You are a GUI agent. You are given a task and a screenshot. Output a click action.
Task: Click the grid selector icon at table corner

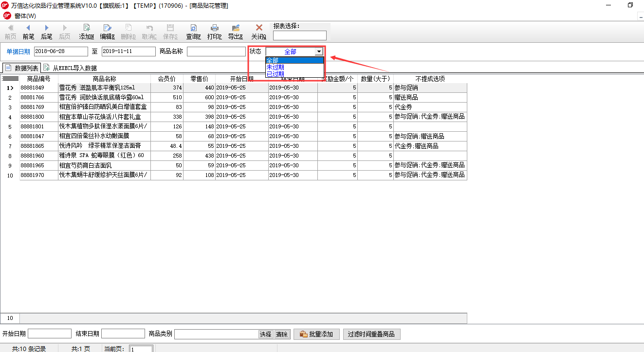[x=10, y=78]
